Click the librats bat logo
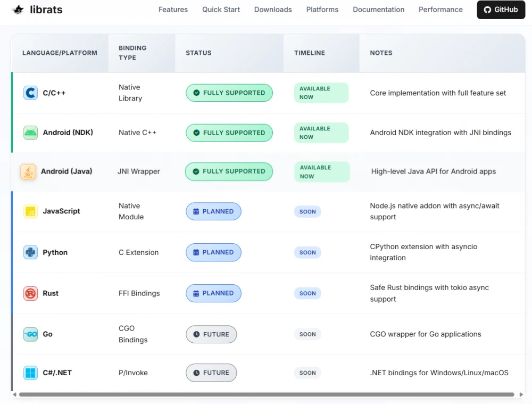 coord(18,9)
